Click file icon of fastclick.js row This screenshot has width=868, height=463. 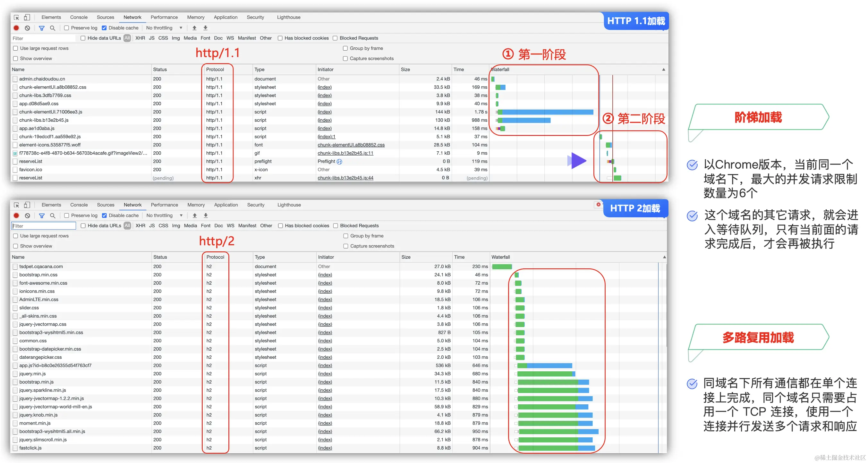click(x=15, y=448)
